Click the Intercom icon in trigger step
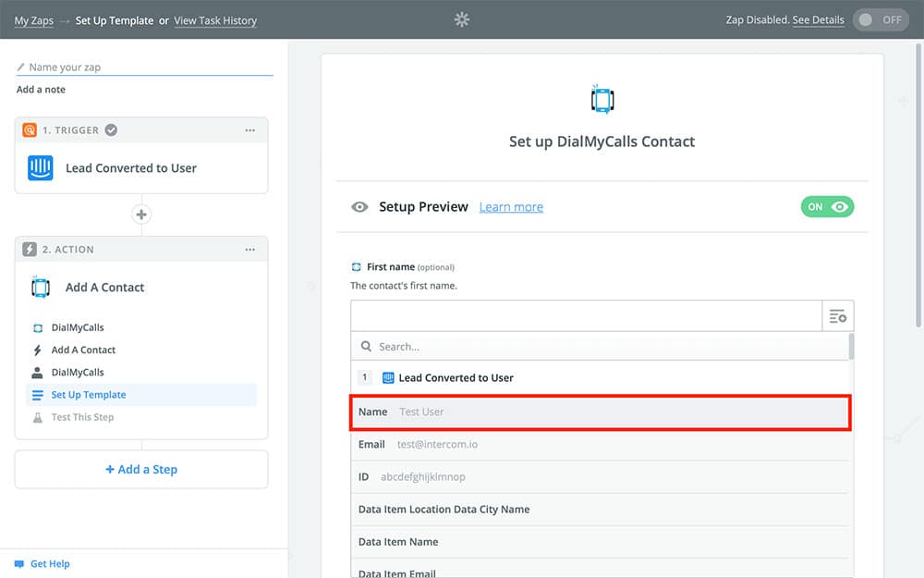 click(41, 168)
